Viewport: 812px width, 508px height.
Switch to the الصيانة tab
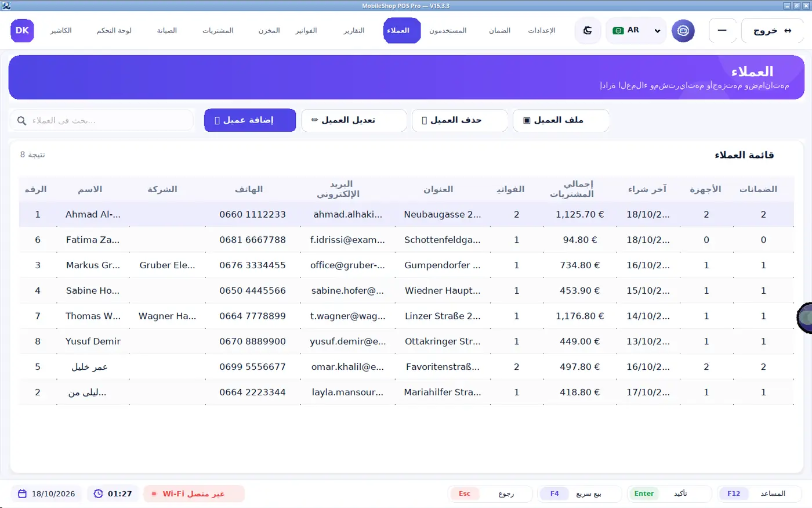(167, 31)
